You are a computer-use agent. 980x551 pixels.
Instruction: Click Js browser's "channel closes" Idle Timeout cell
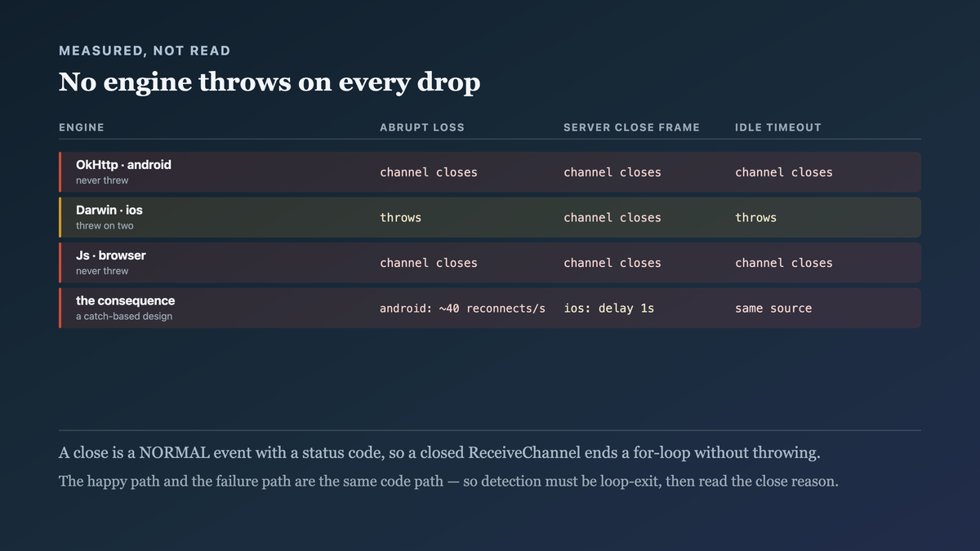point(784,263)
